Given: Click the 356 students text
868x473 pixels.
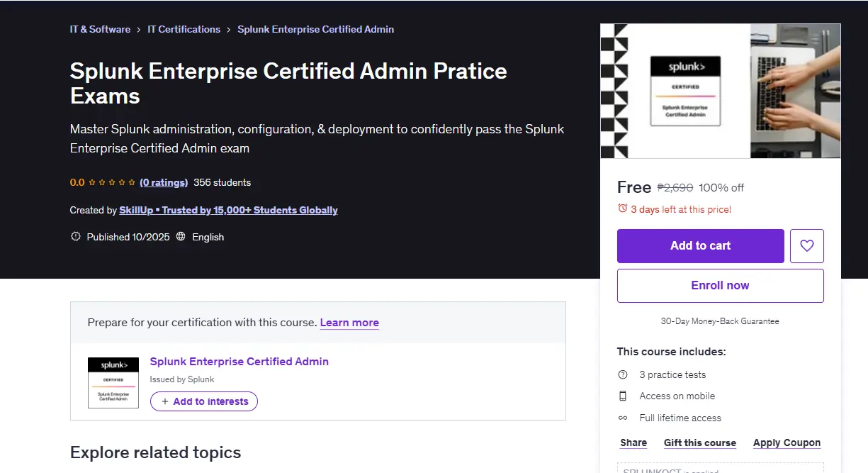Looking at the screenshot, I should (222, 182).
